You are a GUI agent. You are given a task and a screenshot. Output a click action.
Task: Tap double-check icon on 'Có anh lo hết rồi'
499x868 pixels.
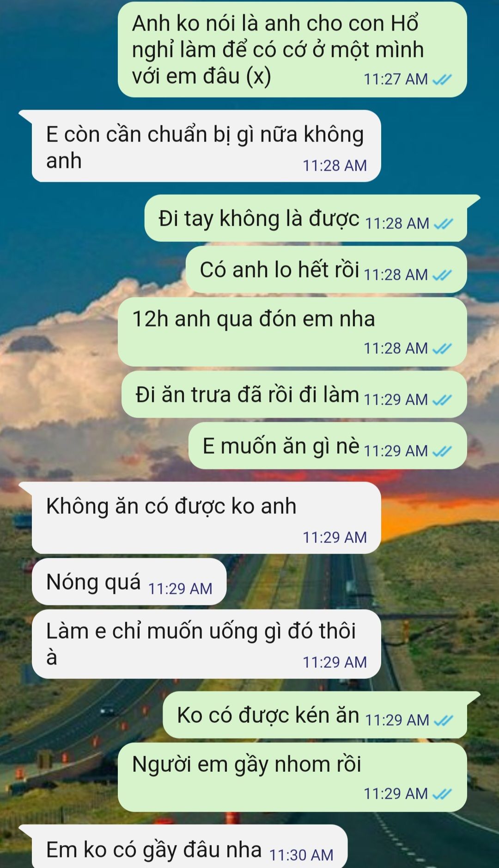click(x=442, y=275)
